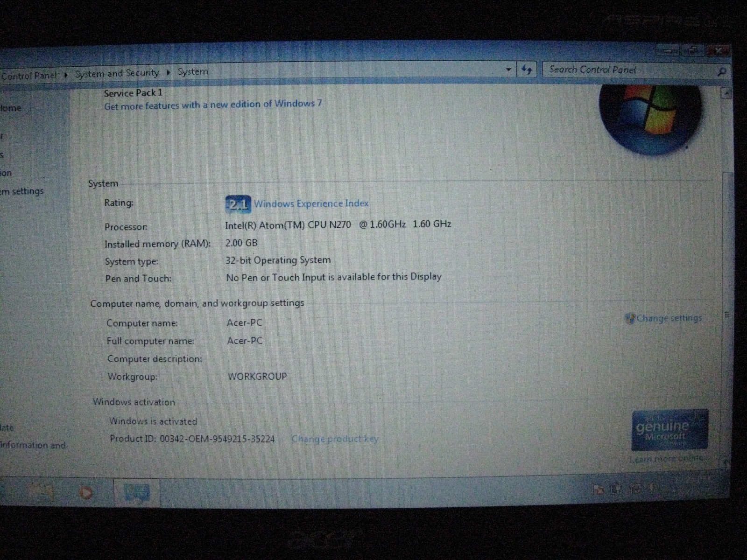Expand arrow after System and Security breadcrumb
This screenshot has width=747, height=560.
coord(169,72)
